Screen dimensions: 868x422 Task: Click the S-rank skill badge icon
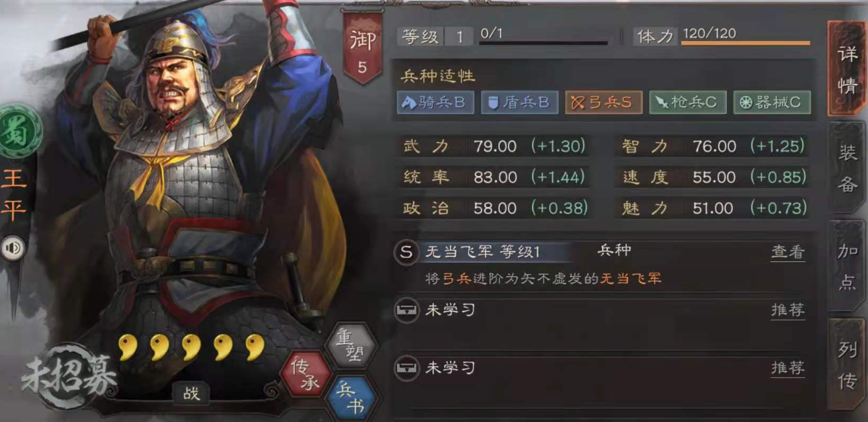tap(406, 253)
